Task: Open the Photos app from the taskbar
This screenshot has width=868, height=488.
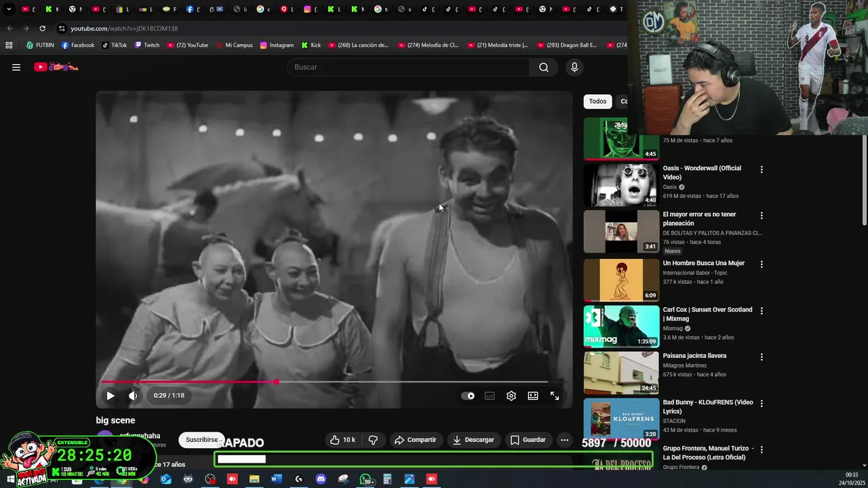Action: pyautogui.click(x=410, y=479)
